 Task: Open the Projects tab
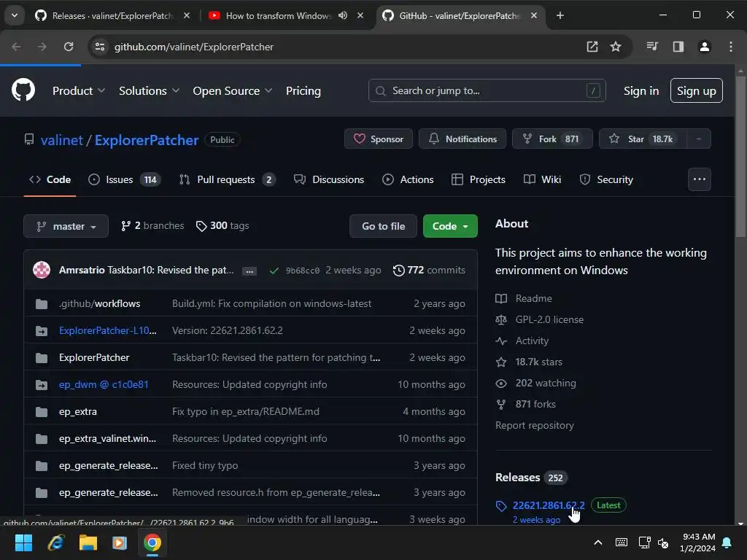(x=479, y=179)
